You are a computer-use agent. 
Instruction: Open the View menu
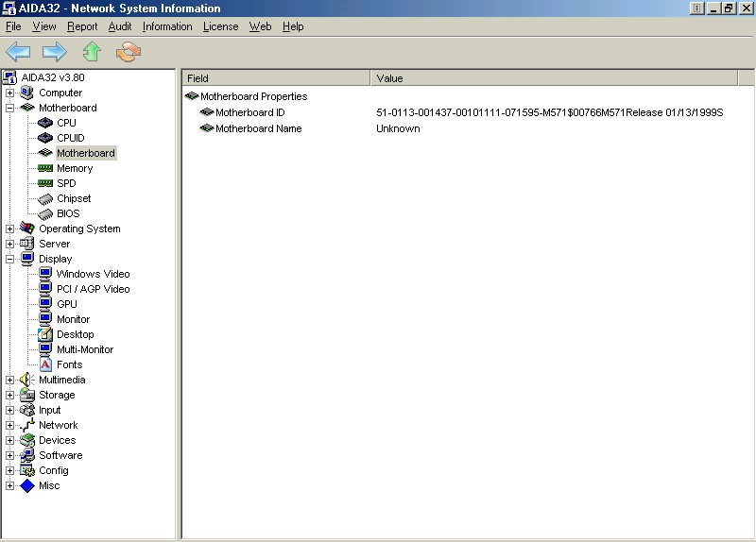tap(43, 26)
